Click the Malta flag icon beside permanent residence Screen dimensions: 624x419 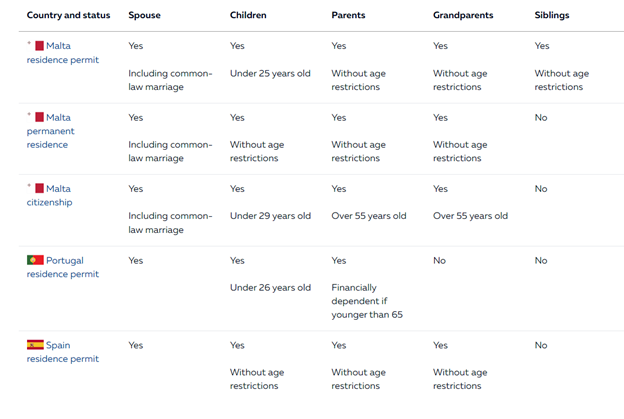pos(39,117)
